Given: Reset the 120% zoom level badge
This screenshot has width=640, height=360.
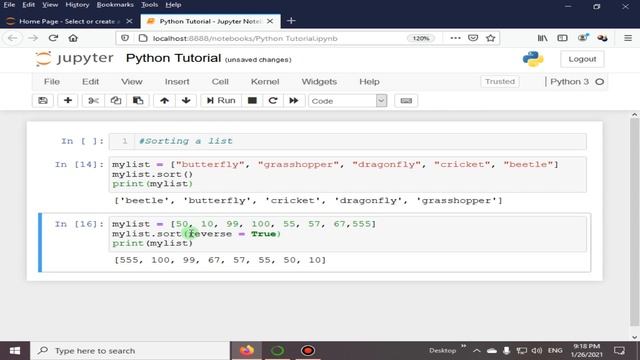Looking at the screenshot, I should pos(421,38).
